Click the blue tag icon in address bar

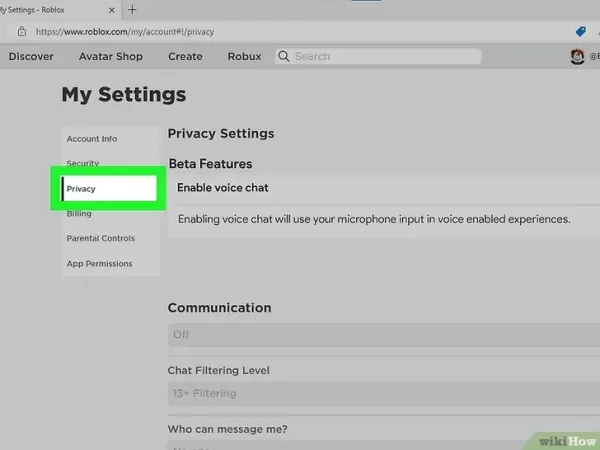[x=580, y=31]
